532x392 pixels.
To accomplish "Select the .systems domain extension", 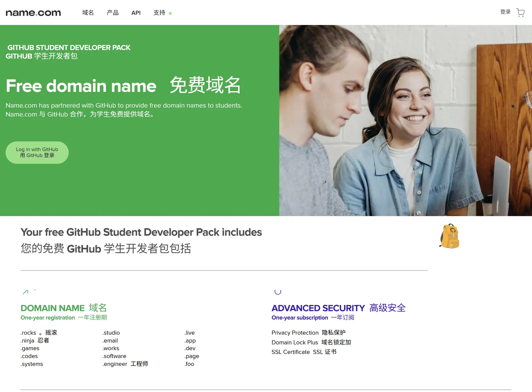I will (x=32, y=364).
